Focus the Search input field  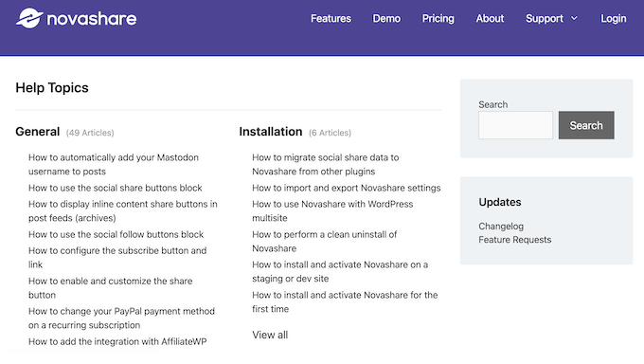pos(515,125)
